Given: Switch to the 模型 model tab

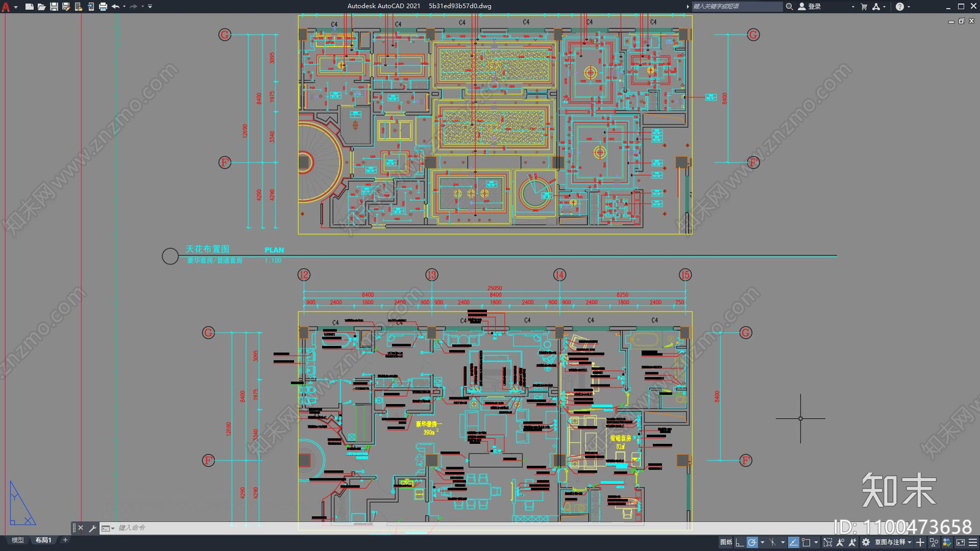Looking at the screenshot, I should point(18,540).
